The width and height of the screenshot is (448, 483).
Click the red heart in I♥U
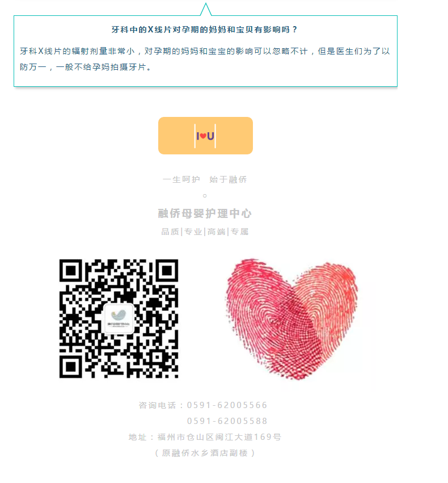point(203,136)
